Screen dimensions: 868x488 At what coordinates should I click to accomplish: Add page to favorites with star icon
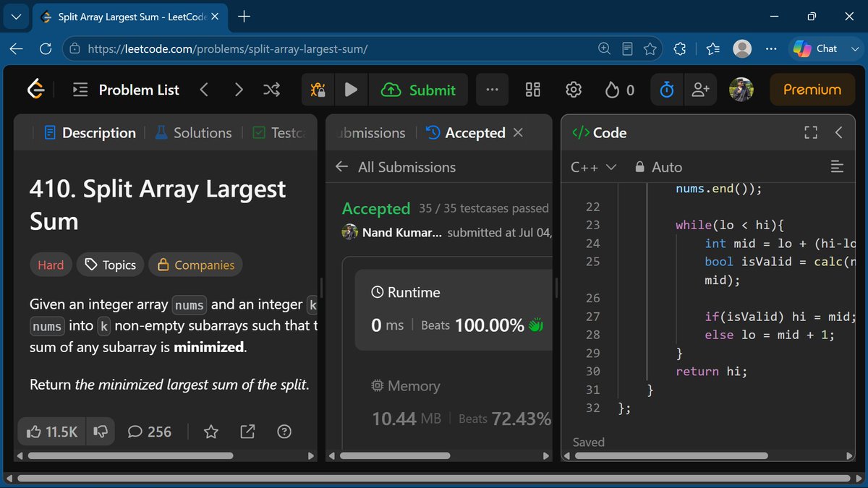[650, 48]
